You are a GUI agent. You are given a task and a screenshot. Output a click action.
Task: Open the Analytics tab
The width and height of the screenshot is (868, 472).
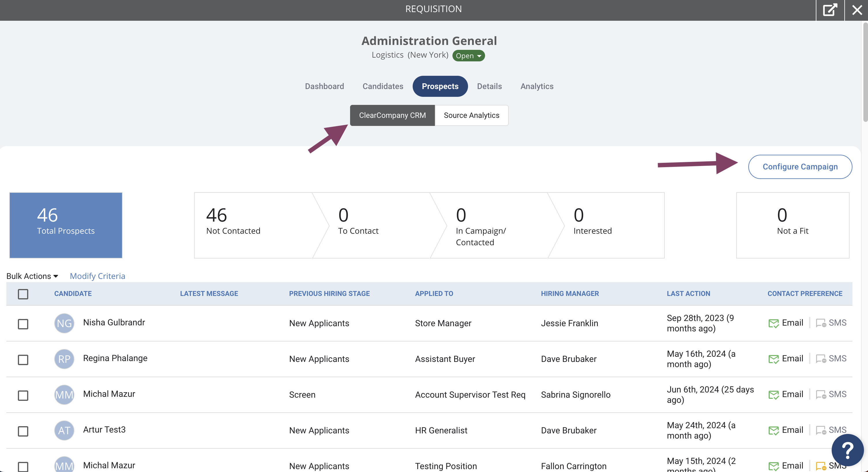click(537, 86)
